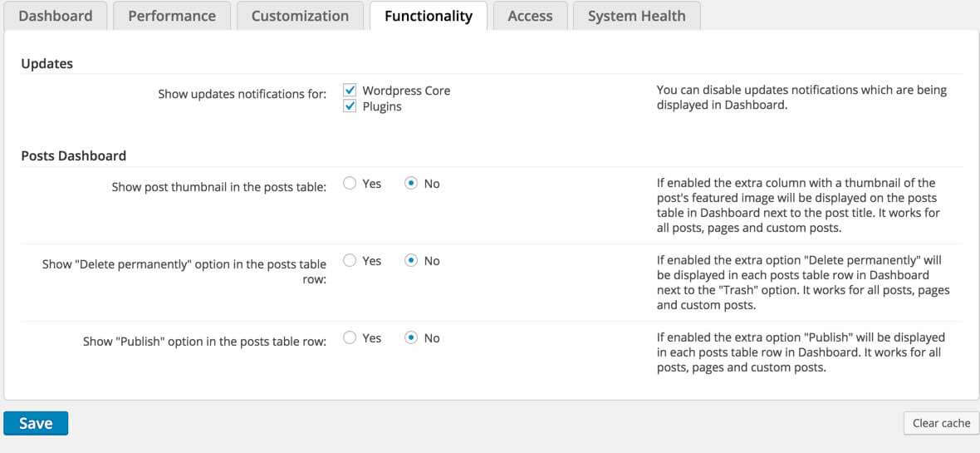
Task: Click the "Plugins" checkbox label text
Action: tap(382, 106)
